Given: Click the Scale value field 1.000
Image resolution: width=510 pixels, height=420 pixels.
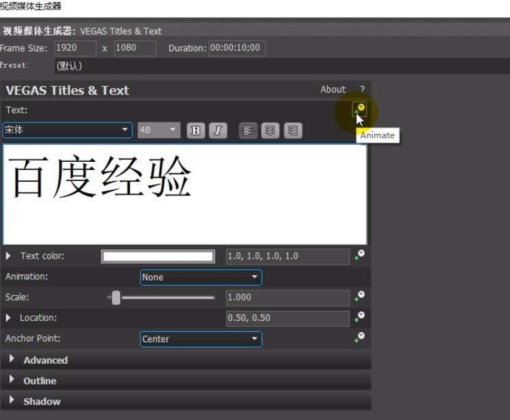Looking at the screenshot, I should tap(288, 298).
